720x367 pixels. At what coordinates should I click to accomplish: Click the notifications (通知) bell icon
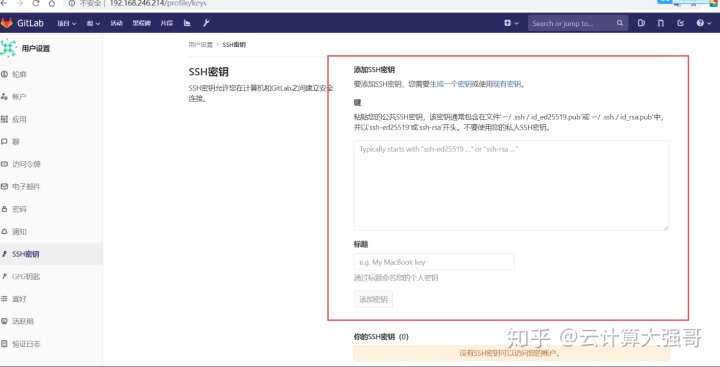tap(5, 231)
